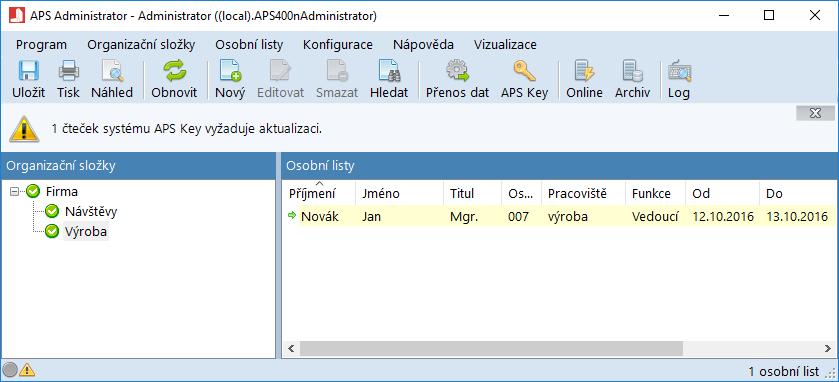Click the green arrow on Novák row
This screenshot has height=382, width=839.
click(292, 216)
